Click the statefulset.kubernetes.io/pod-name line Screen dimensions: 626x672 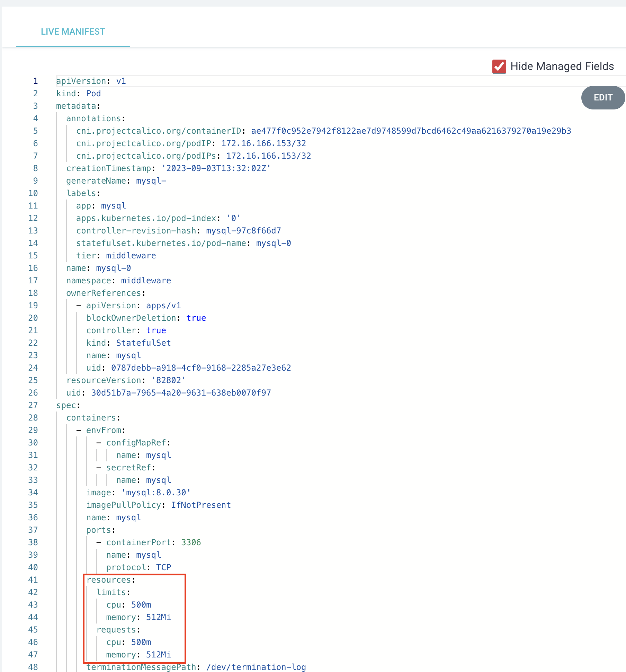184,243
